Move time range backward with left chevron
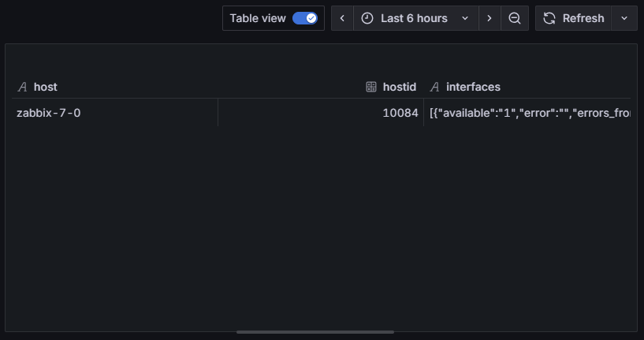Screen dimensions: 644x340 click(342, 18)
